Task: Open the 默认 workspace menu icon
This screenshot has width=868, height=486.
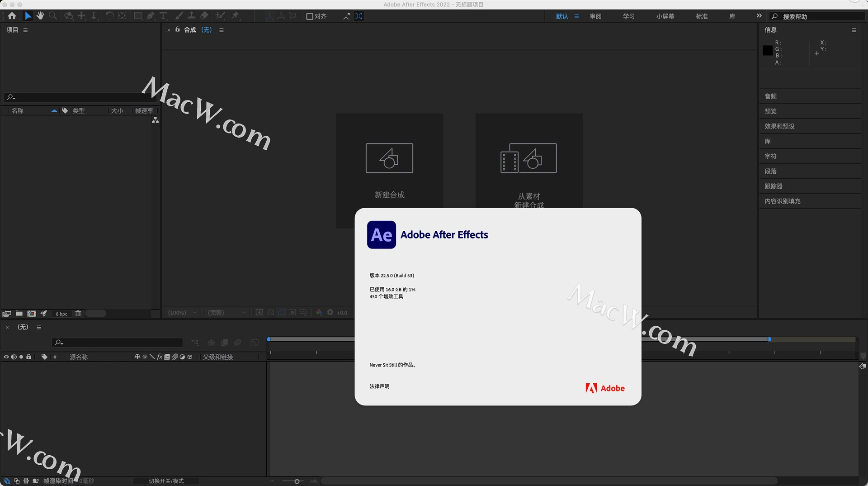Action: (576, 16)
